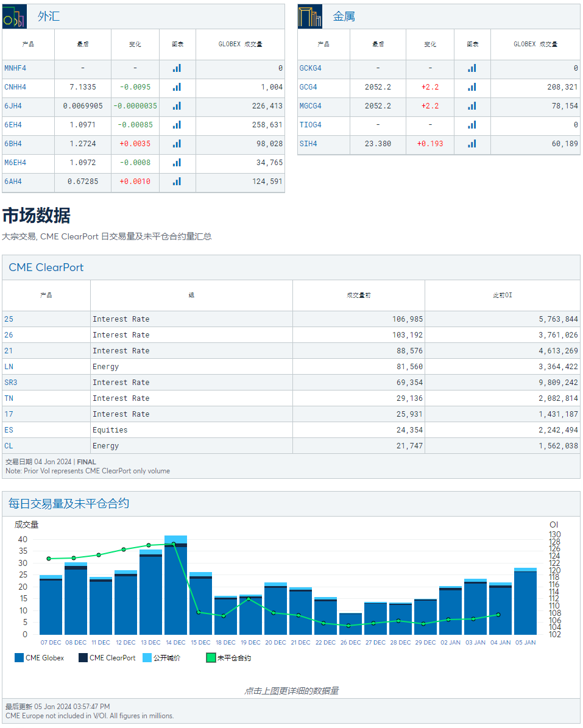Click the 14 DEC volume bar

176,585
